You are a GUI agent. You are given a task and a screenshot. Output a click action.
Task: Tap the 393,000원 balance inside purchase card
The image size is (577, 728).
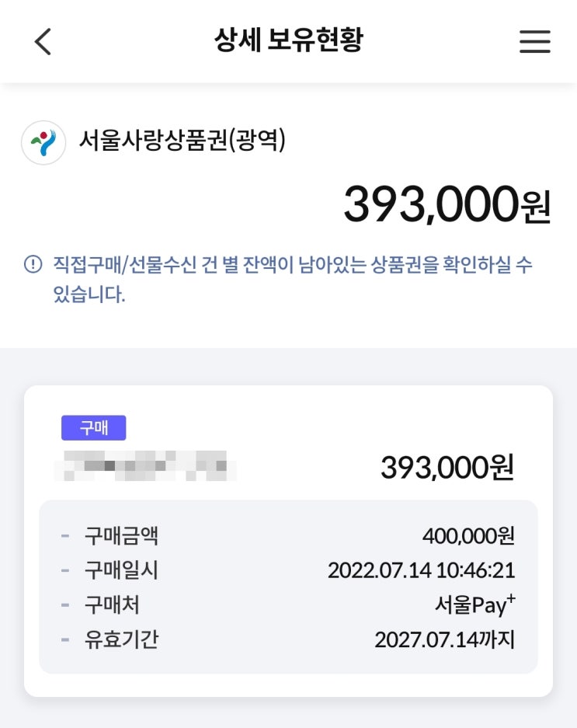(447, 467)
